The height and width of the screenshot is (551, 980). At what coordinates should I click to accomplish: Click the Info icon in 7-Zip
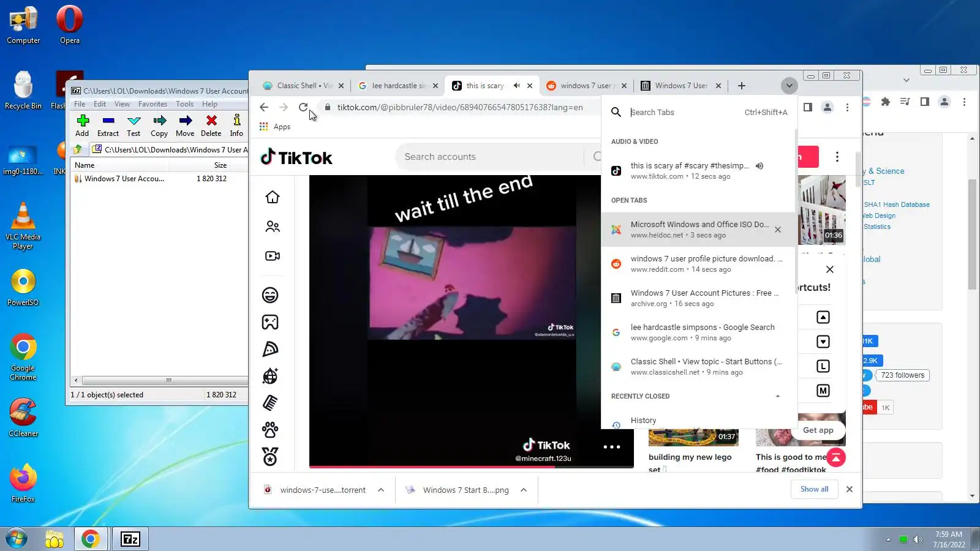pyautogui.click(x=236, y=126)
